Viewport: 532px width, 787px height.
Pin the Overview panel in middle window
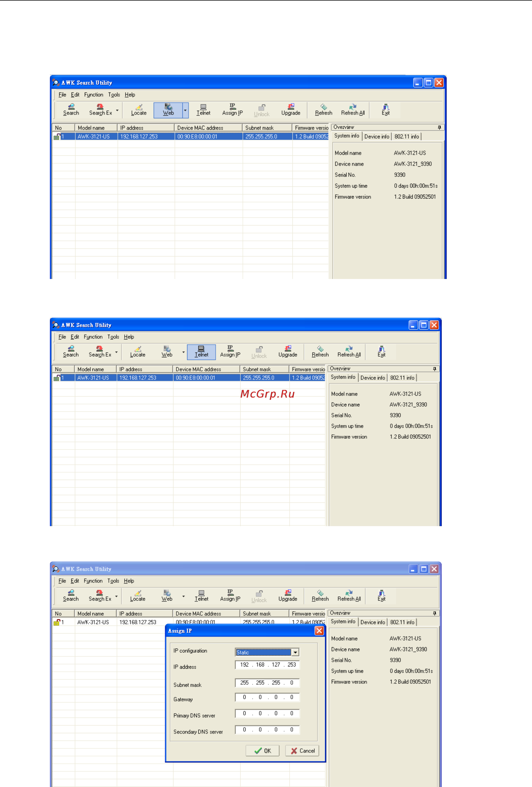pos(435,369)
